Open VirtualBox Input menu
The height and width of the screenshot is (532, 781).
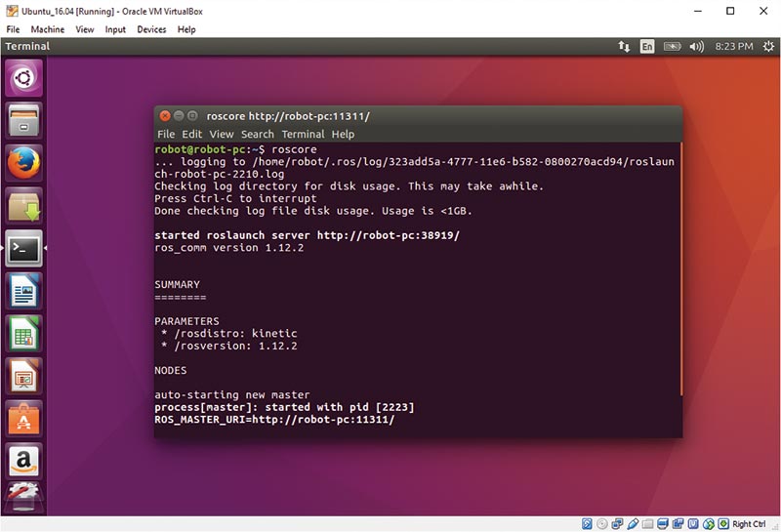pos(115,29)
